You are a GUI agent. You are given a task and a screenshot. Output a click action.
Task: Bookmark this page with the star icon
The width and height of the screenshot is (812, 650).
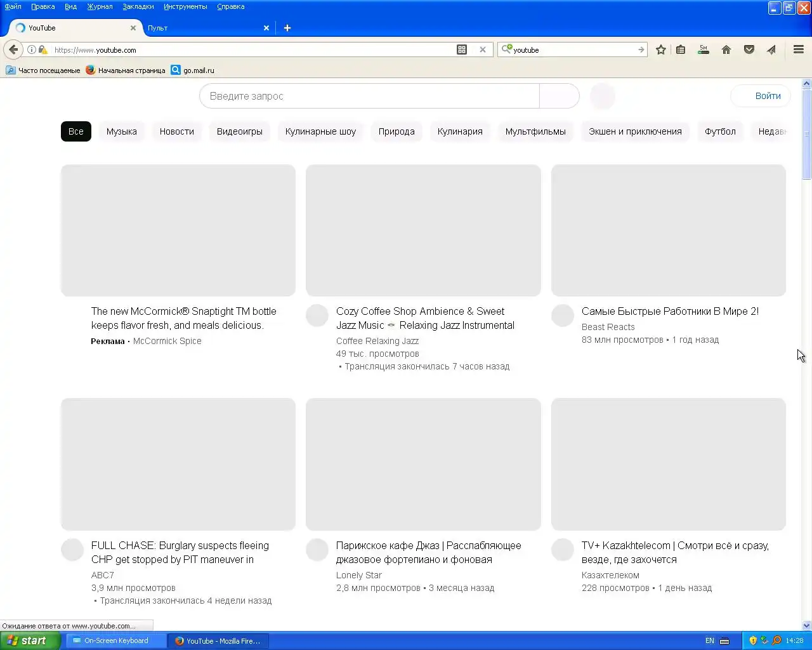click(661, 50)
